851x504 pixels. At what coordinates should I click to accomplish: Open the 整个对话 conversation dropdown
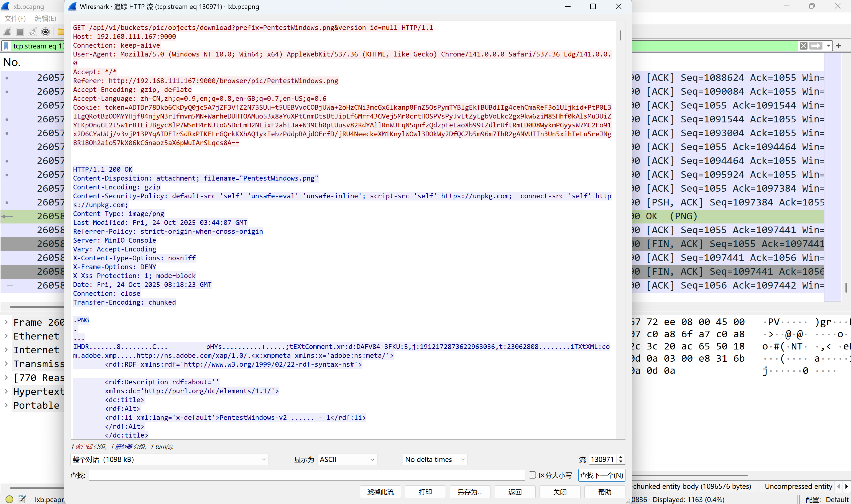coord(169,459)
